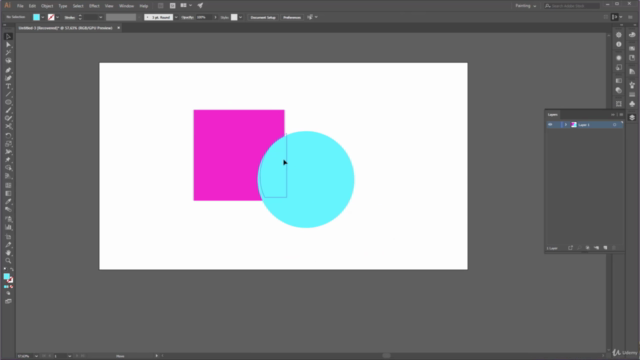Create new layer in Layers panel

pos(605,248)
